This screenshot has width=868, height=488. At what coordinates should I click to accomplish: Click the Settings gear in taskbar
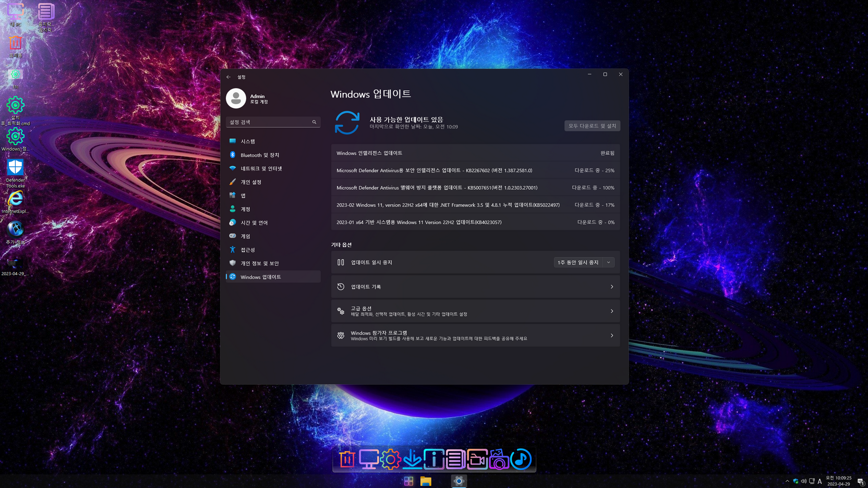tap(459, 481)
